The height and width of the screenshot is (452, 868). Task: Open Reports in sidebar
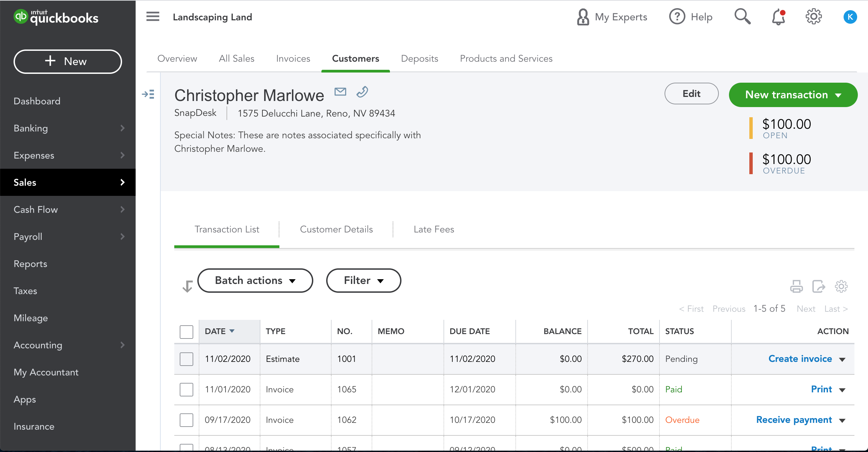[x=68, y=264]
